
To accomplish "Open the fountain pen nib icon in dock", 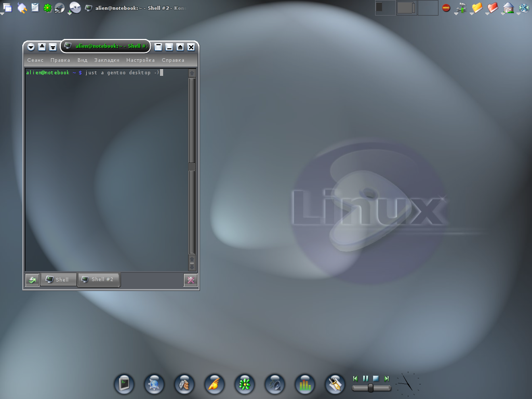I will (335, 384).
